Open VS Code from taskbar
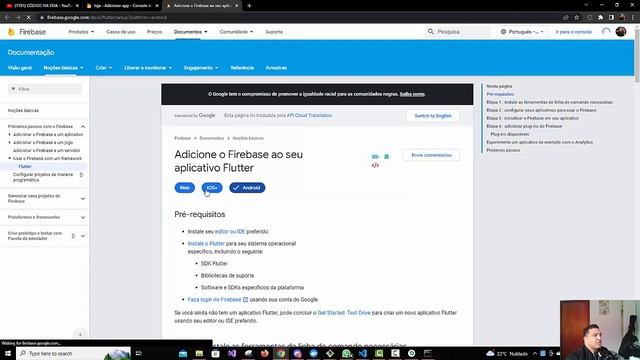 [362, 353]
